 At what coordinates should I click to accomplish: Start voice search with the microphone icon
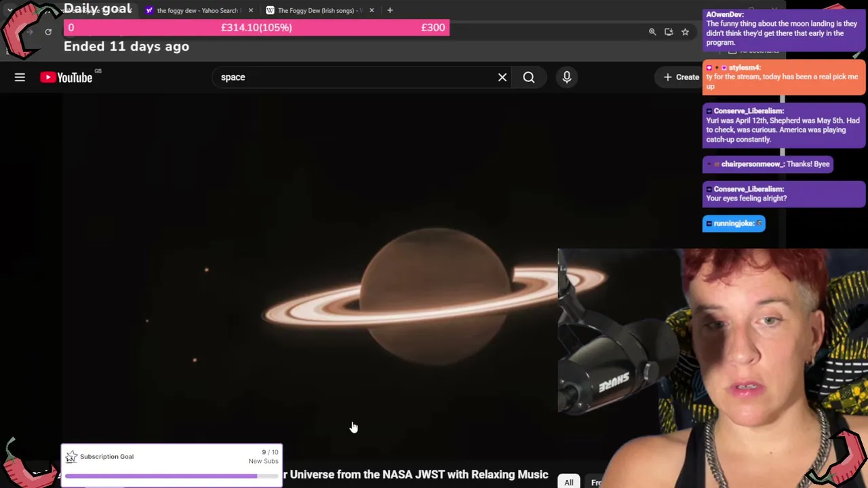pyautogui.click(x=567, y=77)
